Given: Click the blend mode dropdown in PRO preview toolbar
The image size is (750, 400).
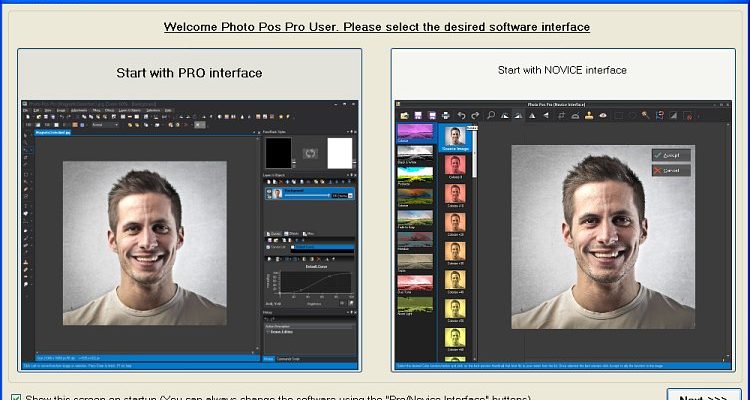Looking at the screenshot, I should [x=105, y=125].
